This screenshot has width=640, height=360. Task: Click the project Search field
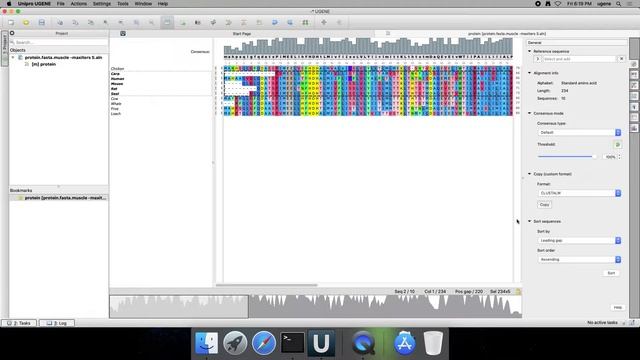[59, 42]
